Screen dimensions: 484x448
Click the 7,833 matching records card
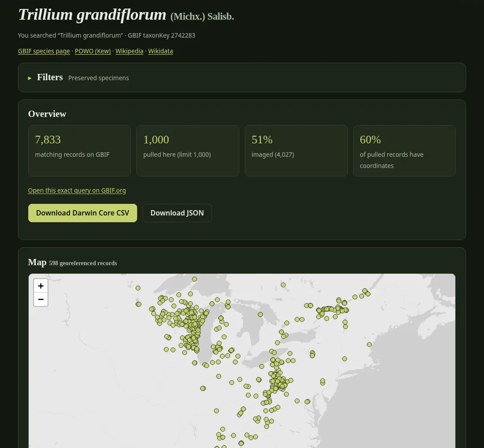click(x=79, y=151)
